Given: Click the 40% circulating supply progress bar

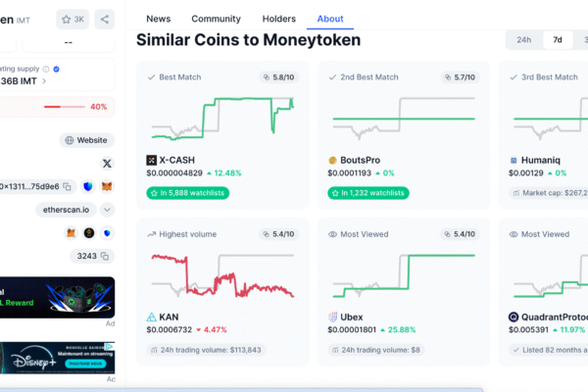Looking at the screenshot, I should (x=63, y=107).
